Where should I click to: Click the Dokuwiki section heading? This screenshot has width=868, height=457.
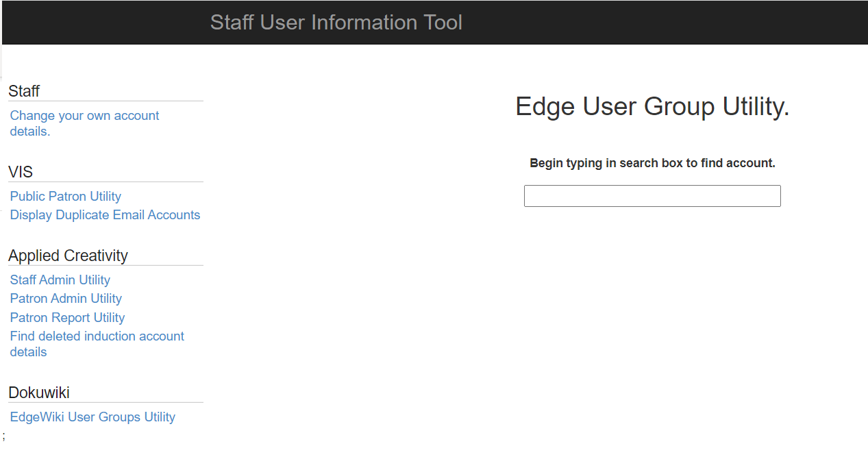[39, 393]
